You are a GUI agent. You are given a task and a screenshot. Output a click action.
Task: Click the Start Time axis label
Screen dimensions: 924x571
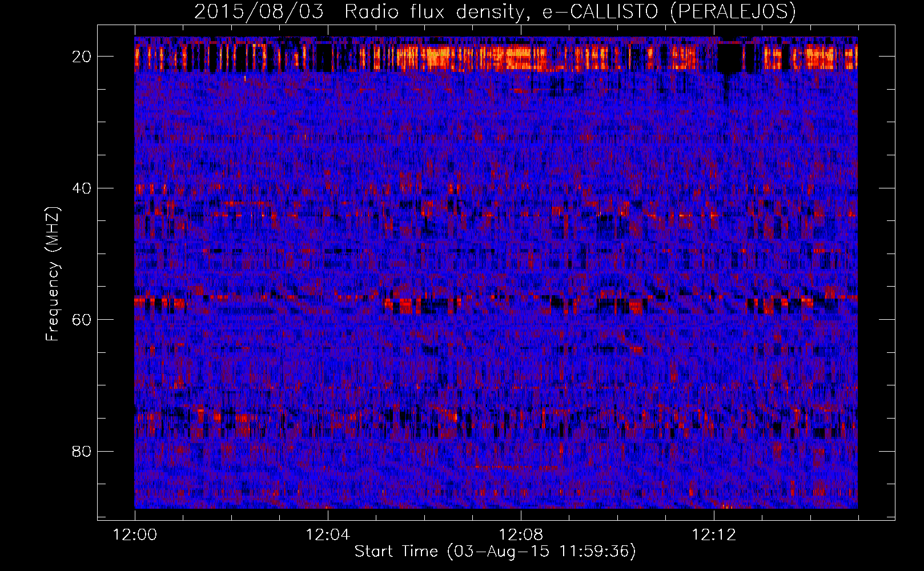click(495, 552)
